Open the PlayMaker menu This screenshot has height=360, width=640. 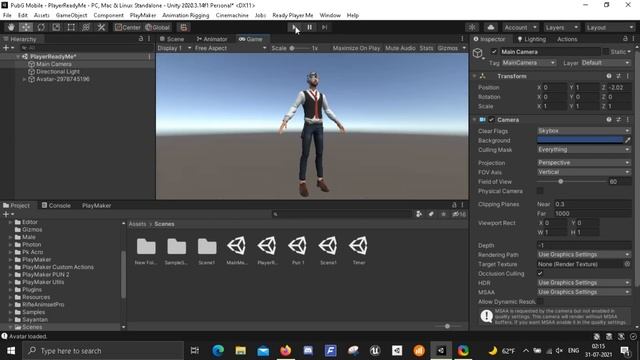point(143,15)
